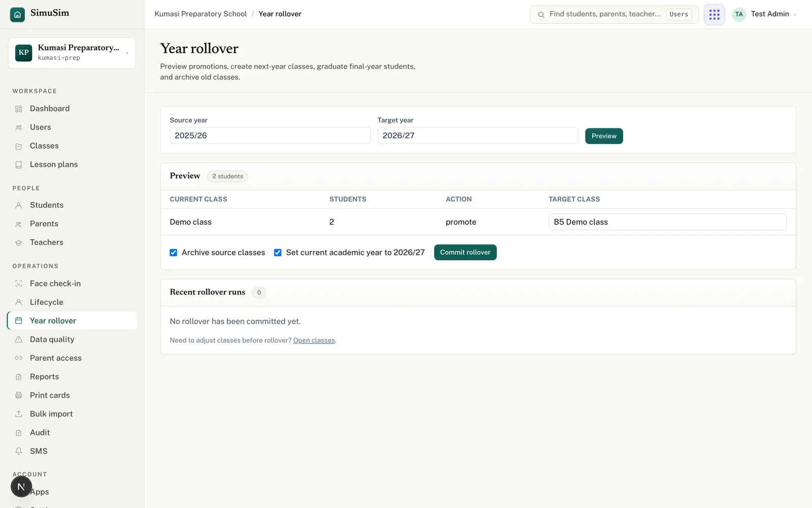This screenshot has height=508, width=812.
Task: Follow the Open classes link
Action: [314, 340]
